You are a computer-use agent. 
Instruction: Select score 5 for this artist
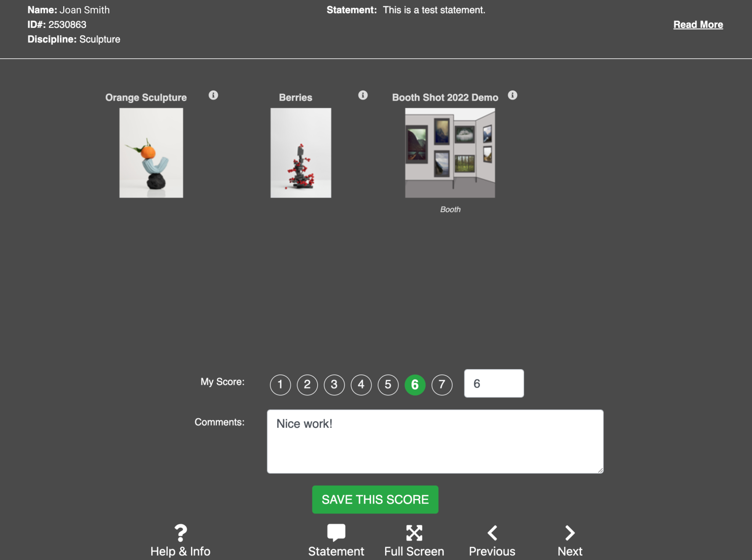388,385
